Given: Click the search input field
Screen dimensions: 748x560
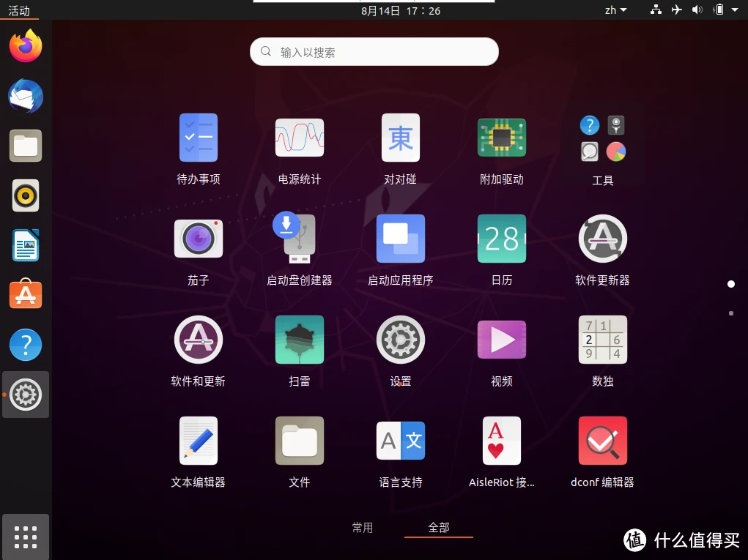Looking at the screenshot, I should point(374,51).
